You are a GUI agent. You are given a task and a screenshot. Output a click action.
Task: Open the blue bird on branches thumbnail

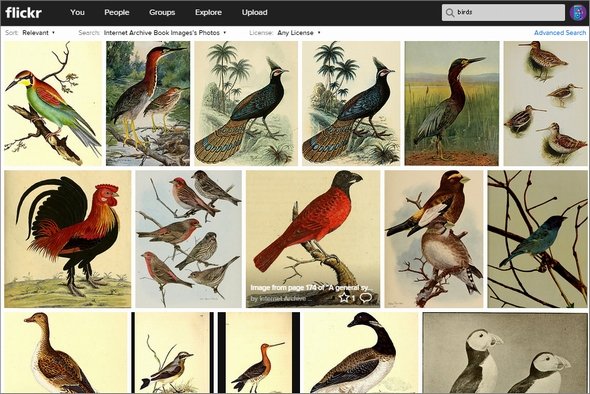(x=537, y=239)
